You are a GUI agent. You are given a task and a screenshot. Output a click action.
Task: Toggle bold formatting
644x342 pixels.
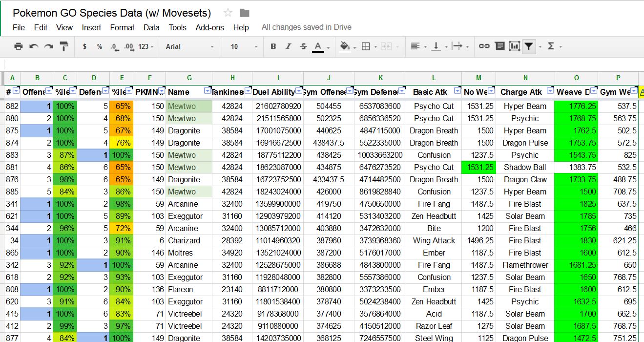pos(273,46)
